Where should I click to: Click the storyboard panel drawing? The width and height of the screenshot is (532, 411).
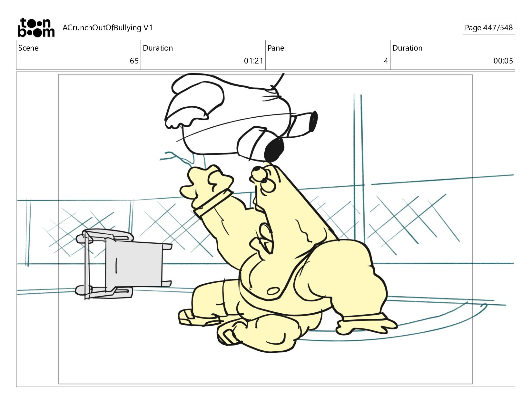265,229
